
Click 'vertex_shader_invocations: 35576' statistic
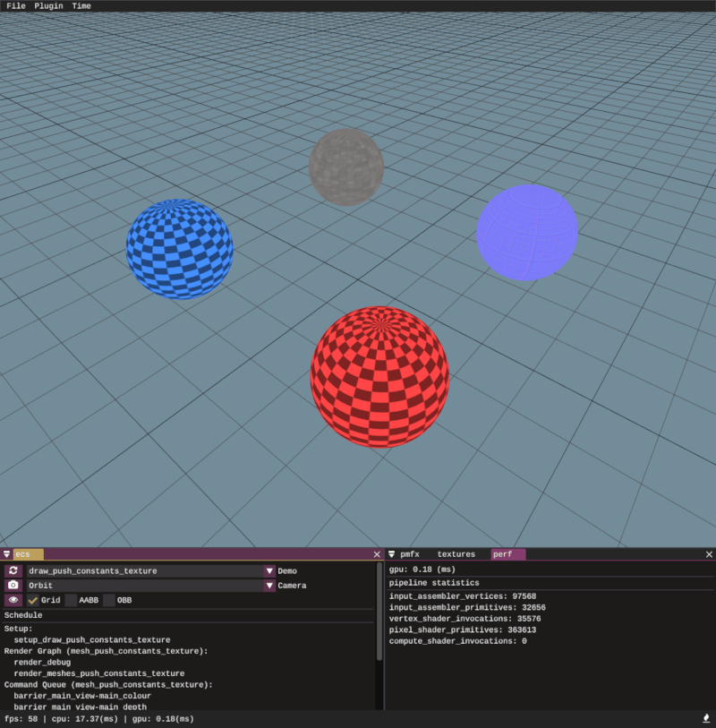coord(465,619)
